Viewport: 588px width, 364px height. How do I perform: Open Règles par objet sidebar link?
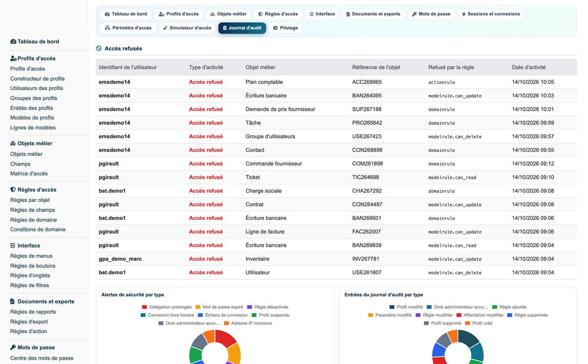[30, 200]
